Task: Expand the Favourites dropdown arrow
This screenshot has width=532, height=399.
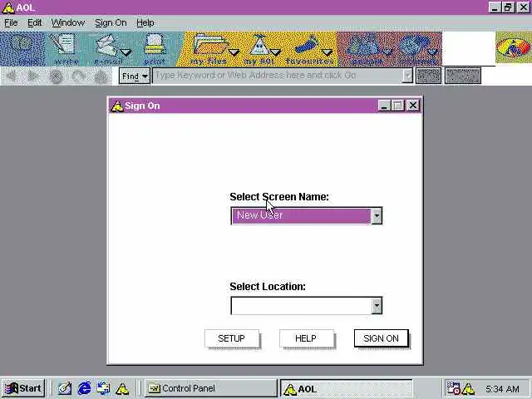Action: 327,52
